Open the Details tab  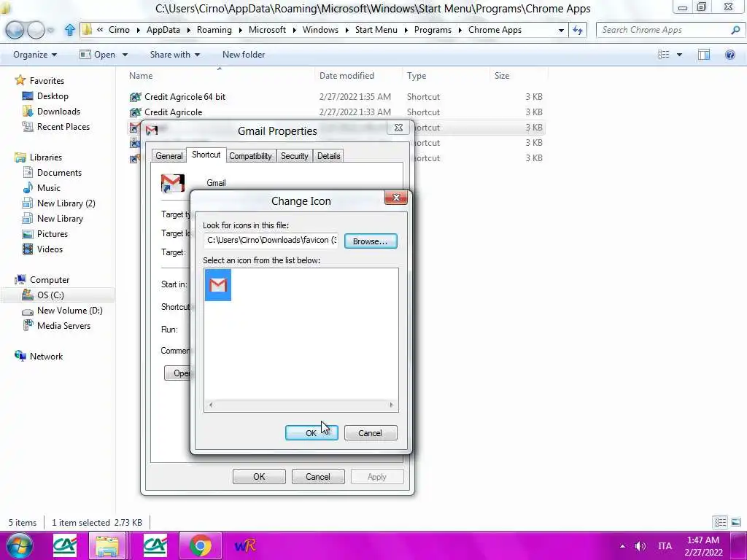click(x=328, y=156)
